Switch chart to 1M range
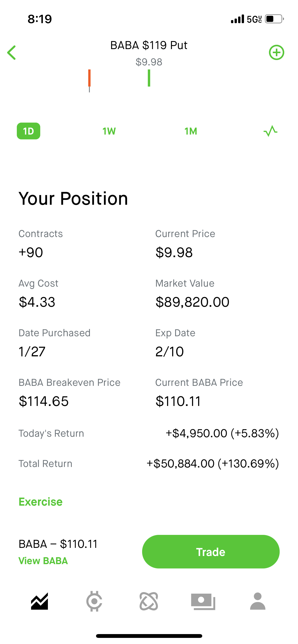This screenshot has height=644, width=298. (x=191, y=131)
